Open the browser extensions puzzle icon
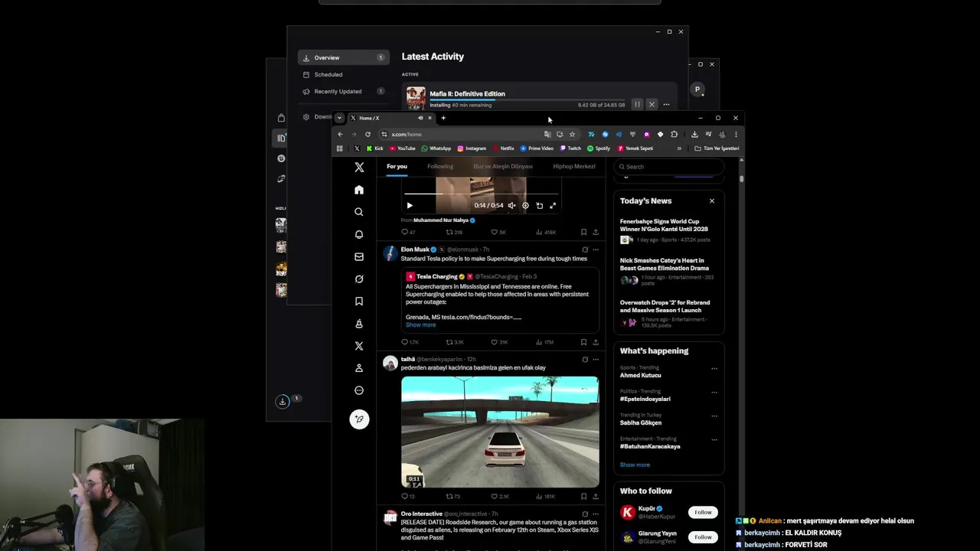 click(x=674, y=134)
